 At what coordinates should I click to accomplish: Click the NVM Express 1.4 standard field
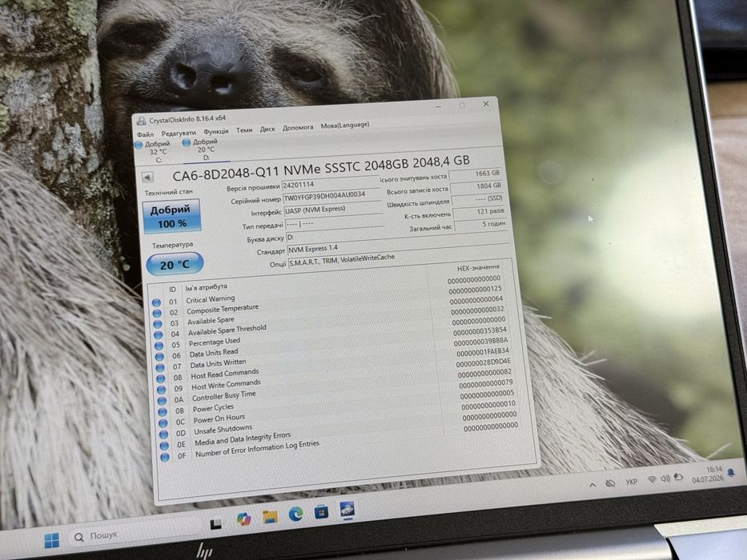tap(398, 245)
